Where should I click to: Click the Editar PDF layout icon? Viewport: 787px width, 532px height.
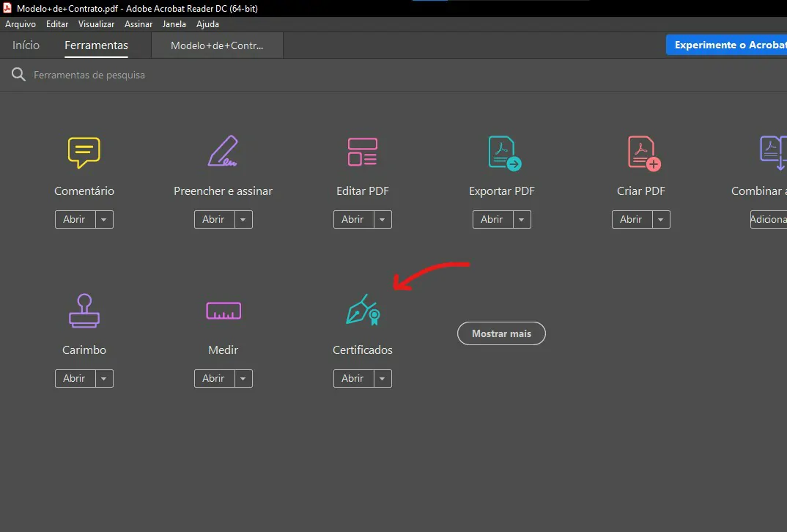pyautogui.click(x=363, y=152)
